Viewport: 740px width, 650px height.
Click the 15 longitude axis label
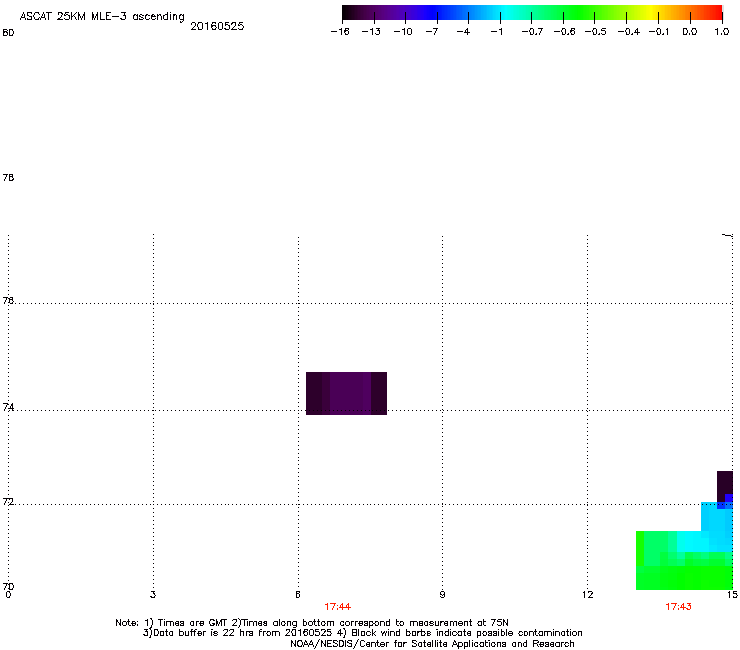[x=732, y=594]
